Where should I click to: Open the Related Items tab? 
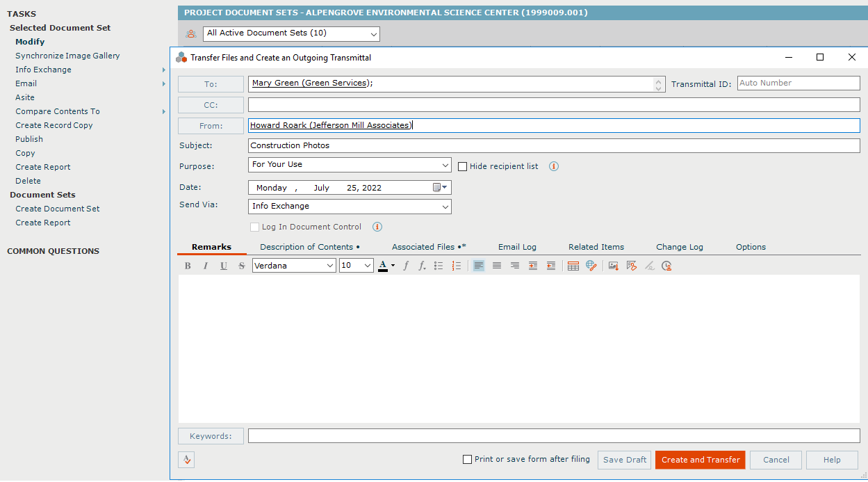[x=596, y=247]
